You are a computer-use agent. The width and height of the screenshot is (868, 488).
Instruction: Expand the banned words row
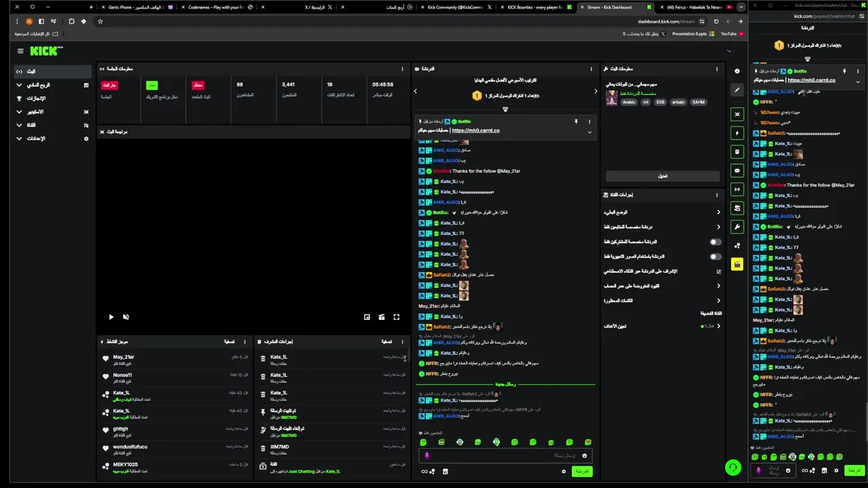pos(662,300)
